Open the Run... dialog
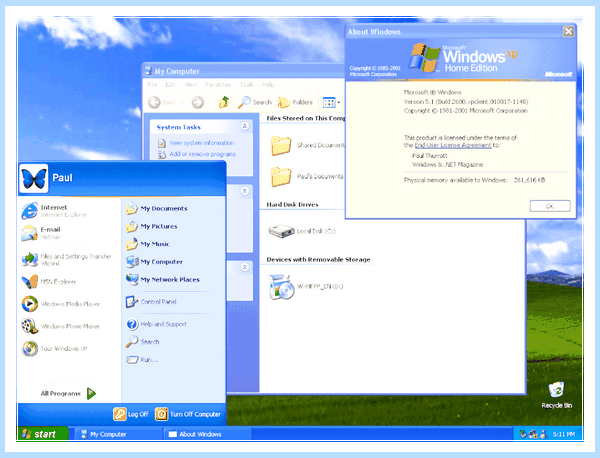Viewport: 600px width, 458px height. click(x=142, y=360)
